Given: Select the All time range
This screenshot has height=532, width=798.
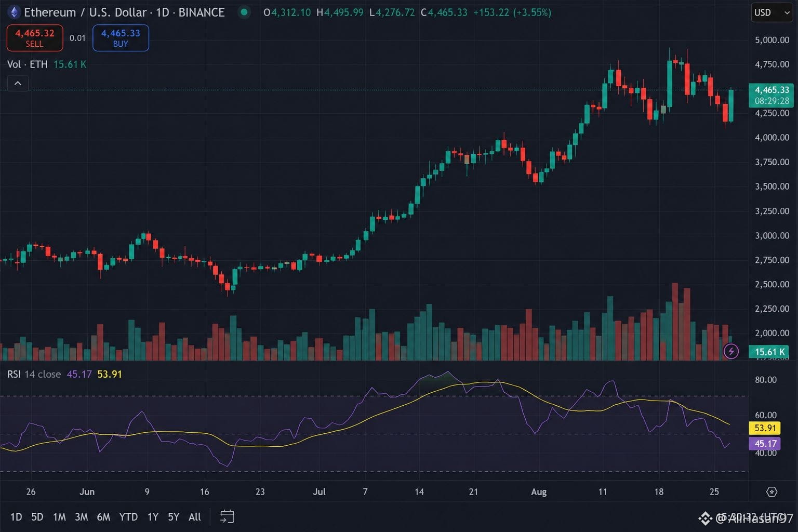Looking at the screenshot, I should pos(195,517).
